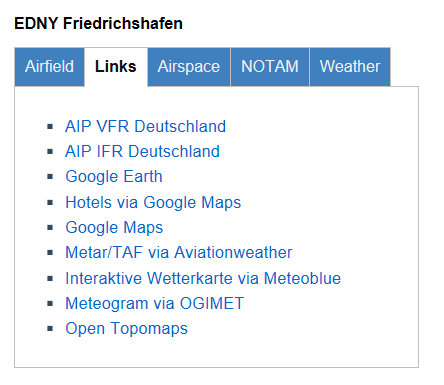Switch to the Airfield tab
The image size is (444, 385).
tap(49, 67)
